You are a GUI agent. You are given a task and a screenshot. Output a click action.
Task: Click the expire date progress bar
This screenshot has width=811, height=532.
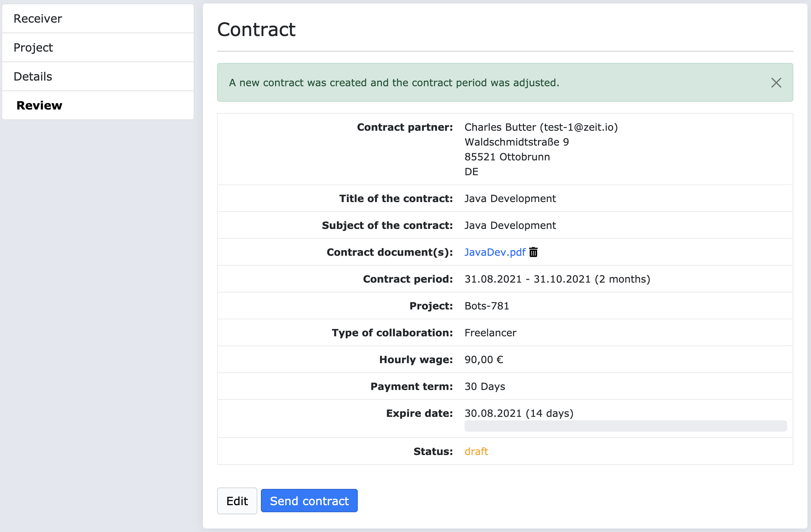(x=625, y=426)
